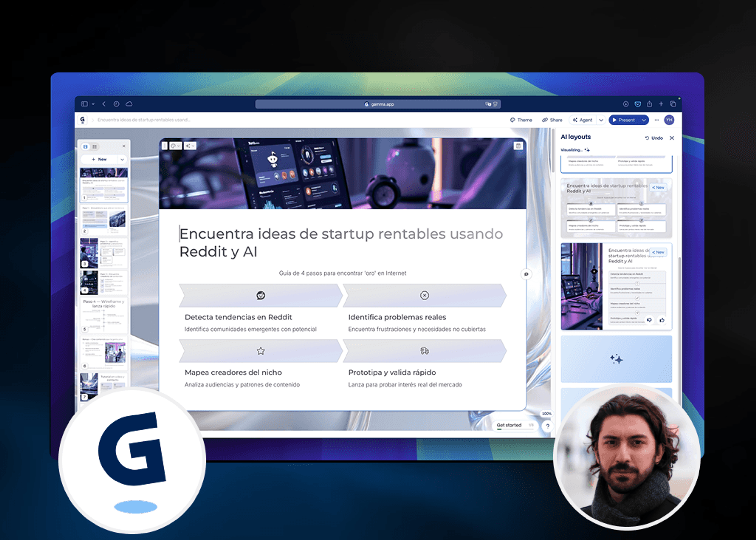
Task: Open the card AI edit sparkle dropdown
Action: pyautogui.click(x=190, y=146)
